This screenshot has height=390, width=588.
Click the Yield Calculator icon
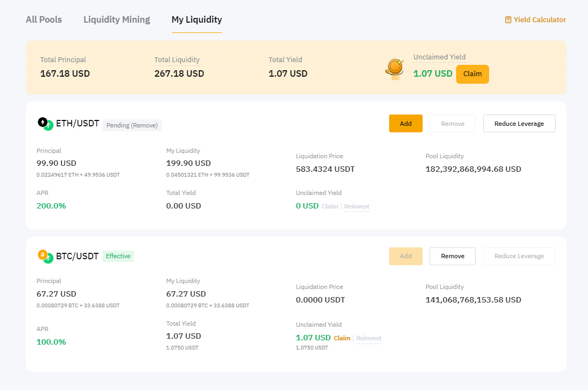508,20
